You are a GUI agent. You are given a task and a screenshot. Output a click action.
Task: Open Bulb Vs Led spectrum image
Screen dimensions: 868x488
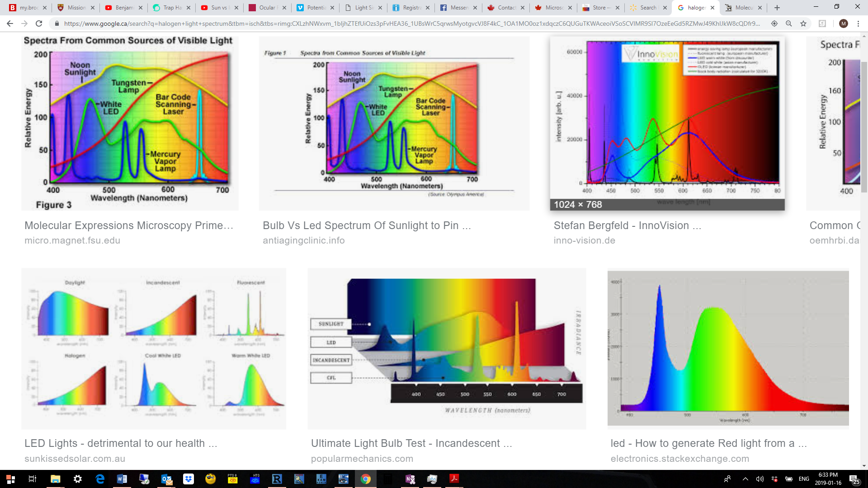pyautogui.click(x=394, y=123)
